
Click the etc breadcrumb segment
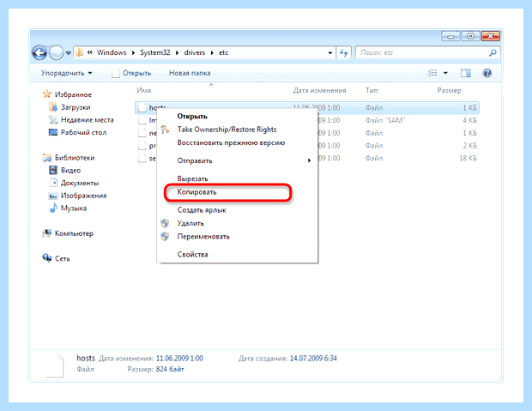[x=224, y=52]
